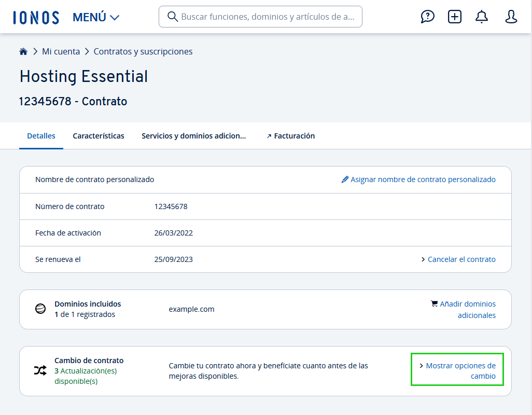The height and width of the screenshot is (415, 532).
Task: Click the IONOS logo
Action: (36, 17)
